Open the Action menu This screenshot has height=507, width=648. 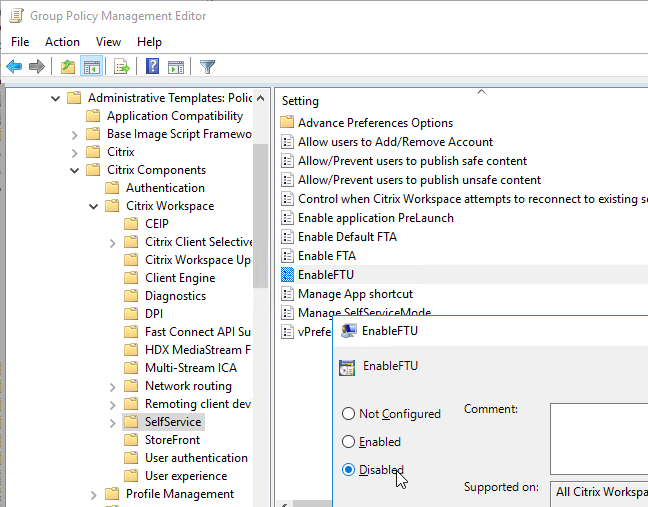[x=62, y=42]
